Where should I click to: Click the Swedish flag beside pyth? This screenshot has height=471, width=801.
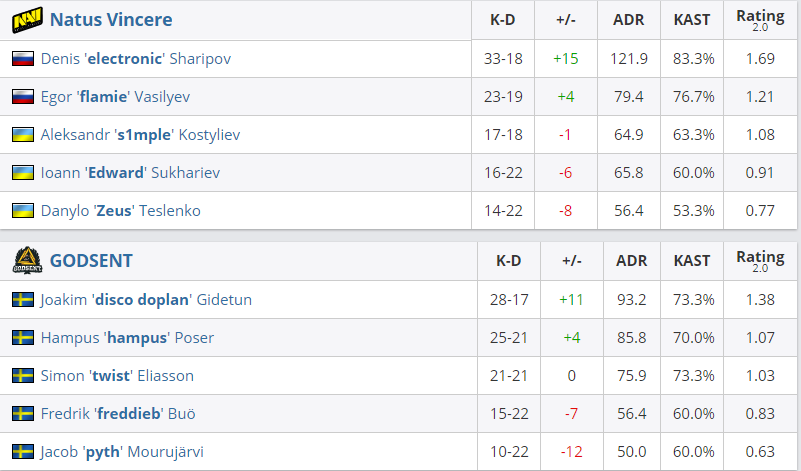click(x=22, y=452)
